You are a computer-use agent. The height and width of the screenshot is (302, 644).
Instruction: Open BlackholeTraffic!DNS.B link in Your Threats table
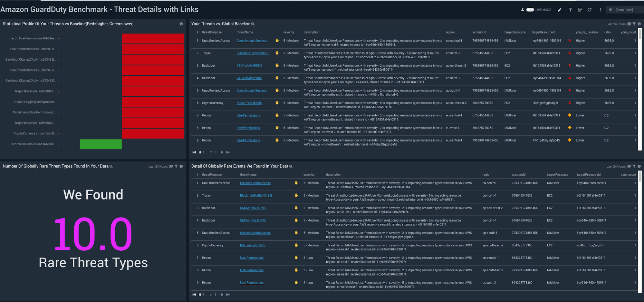click(252, 53)
